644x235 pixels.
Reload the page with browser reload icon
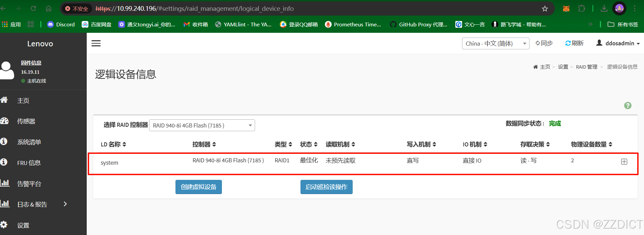pos(33,8)
